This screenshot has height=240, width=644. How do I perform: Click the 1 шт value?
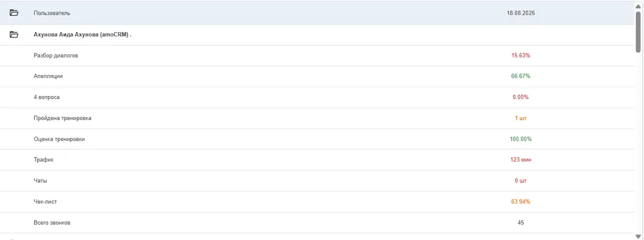point(521,118)
